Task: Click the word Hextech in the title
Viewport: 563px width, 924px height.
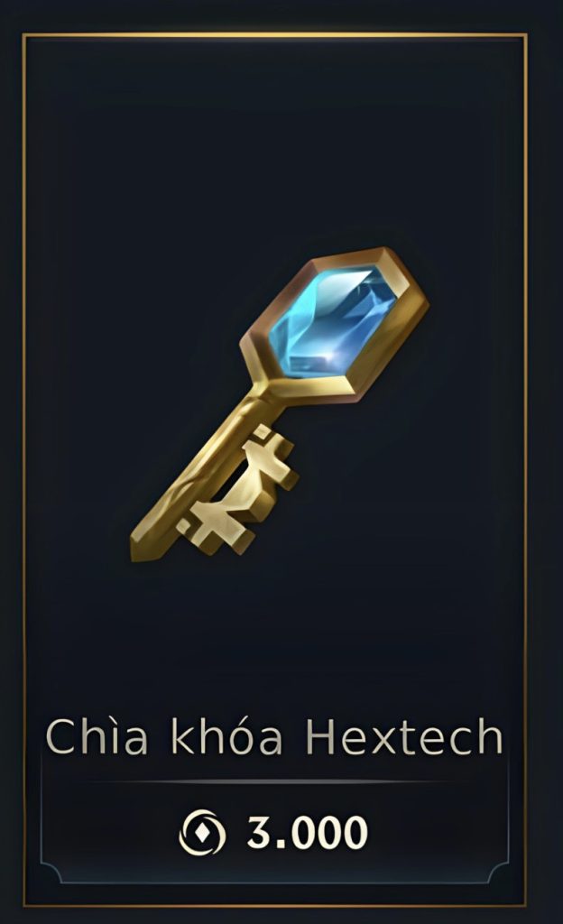Action: tap(406, 736)
